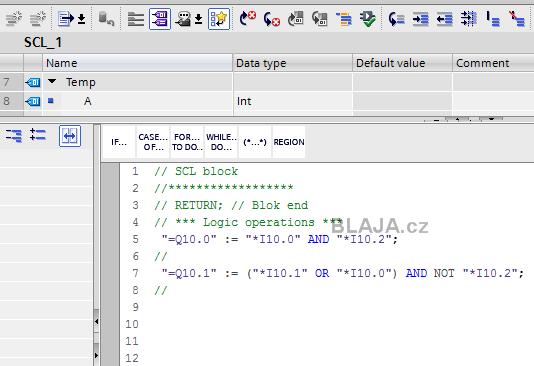
Task: Set a bookmark icon
Action: pyautogui.click(x=493, y=19)
